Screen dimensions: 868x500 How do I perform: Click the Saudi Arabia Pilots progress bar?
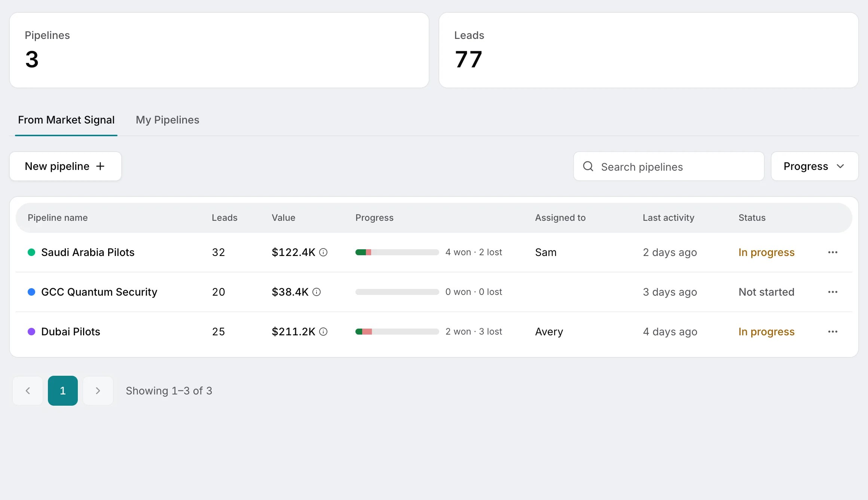[397, 253]
